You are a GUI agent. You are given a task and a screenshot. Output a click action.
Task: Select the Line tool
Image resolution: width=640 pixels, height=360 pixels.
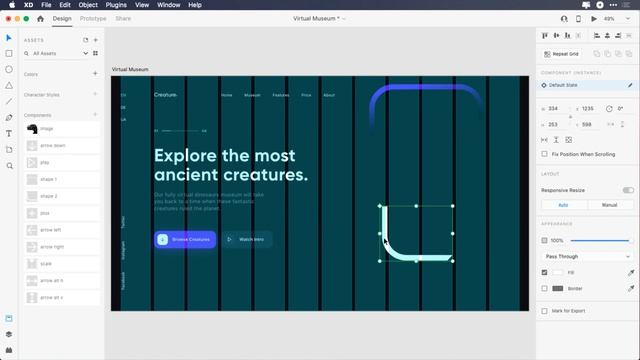pos(9,101)
